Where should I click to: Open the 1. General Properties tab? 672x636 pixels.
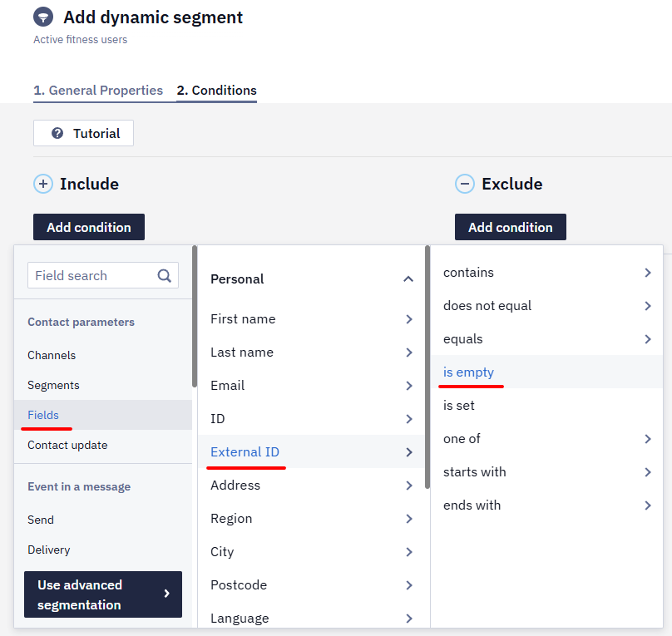coord(98,91)
